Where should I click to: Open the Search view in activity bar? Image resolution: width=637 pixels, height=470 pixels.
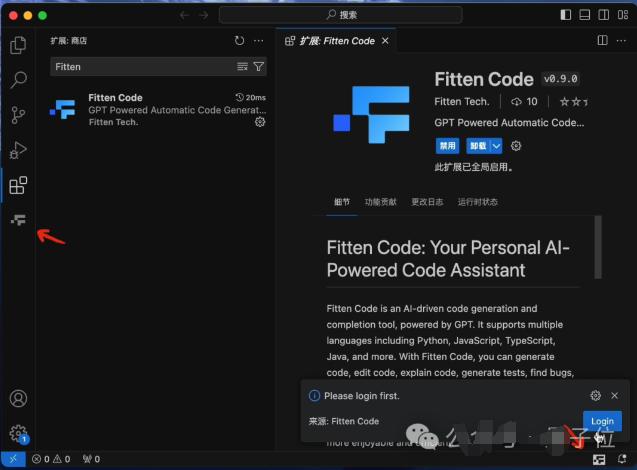pyautogui.click(x=18, y=80)
